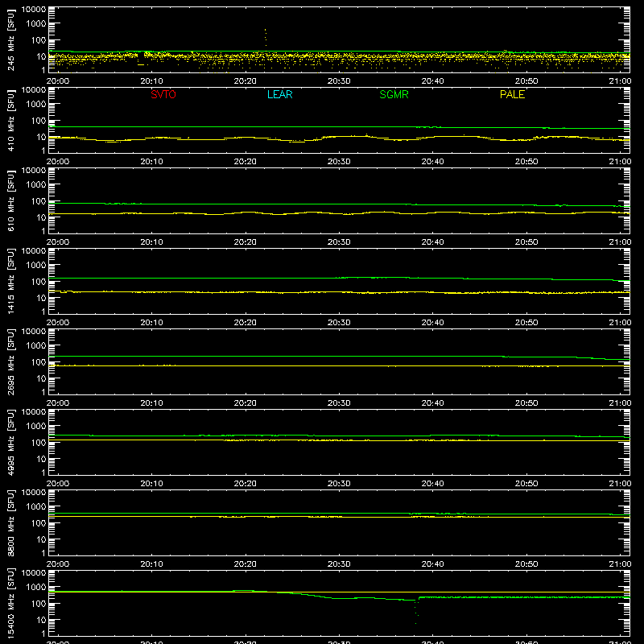
Task: Select the 410 MHz [SFU] axis title
Action: pos(11,121)
